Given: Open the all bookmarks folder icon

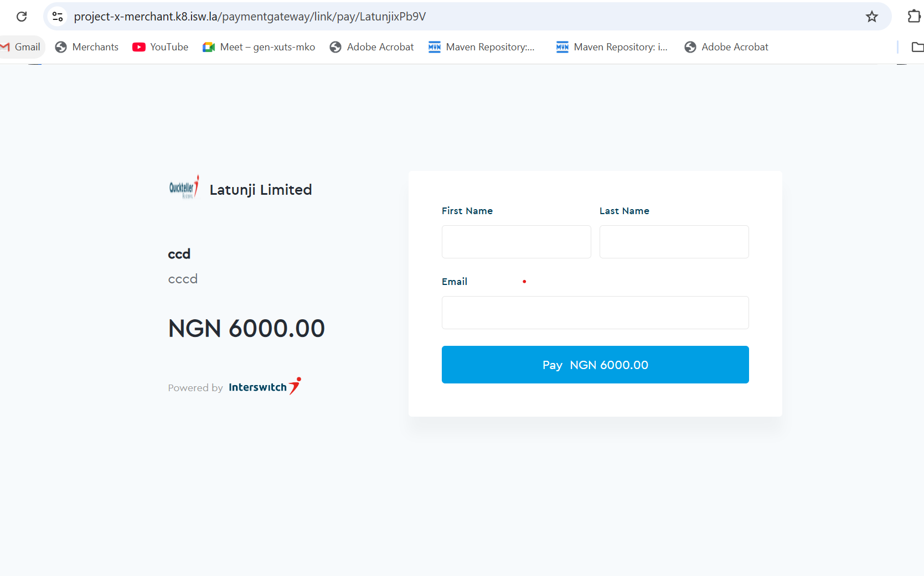Looking at the screenshot, I should coord(917,47).
